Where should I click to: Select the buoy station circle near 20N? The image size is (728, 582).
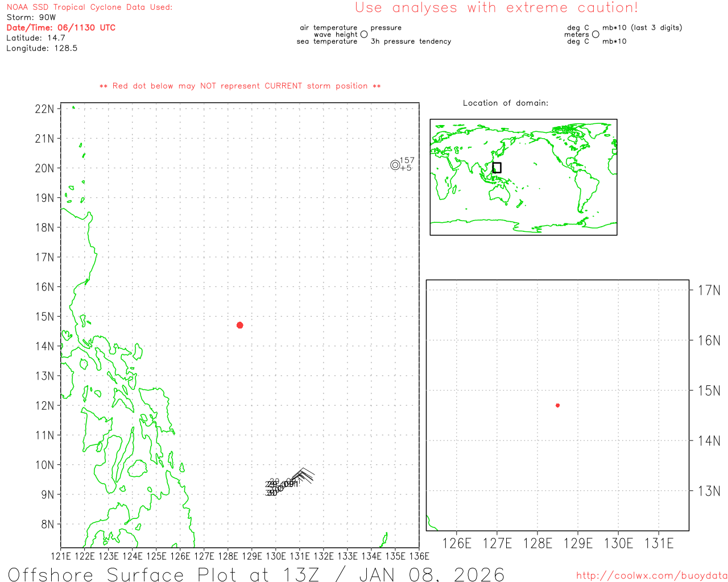(x=395, y=165)
